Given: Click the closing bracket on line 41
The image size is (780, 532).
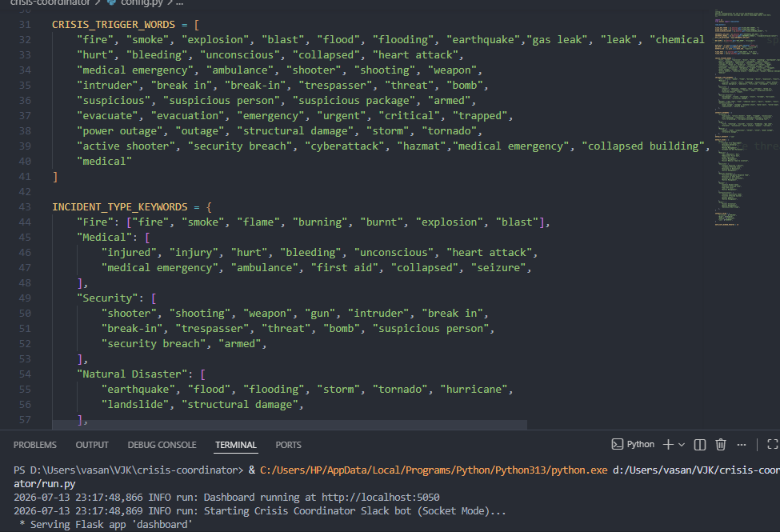Looking at the screenshot, I should tap(55, 177).
